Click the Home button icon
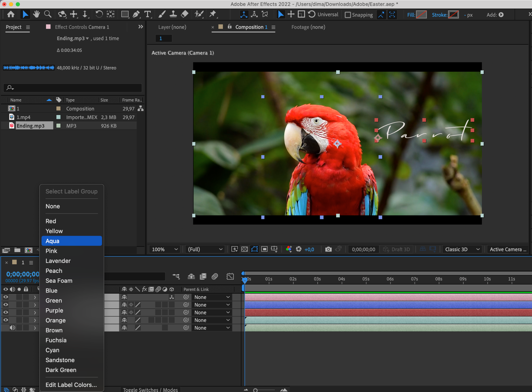Image resolution: width=532 pixels, height=392 pixels. coord(11,14)
